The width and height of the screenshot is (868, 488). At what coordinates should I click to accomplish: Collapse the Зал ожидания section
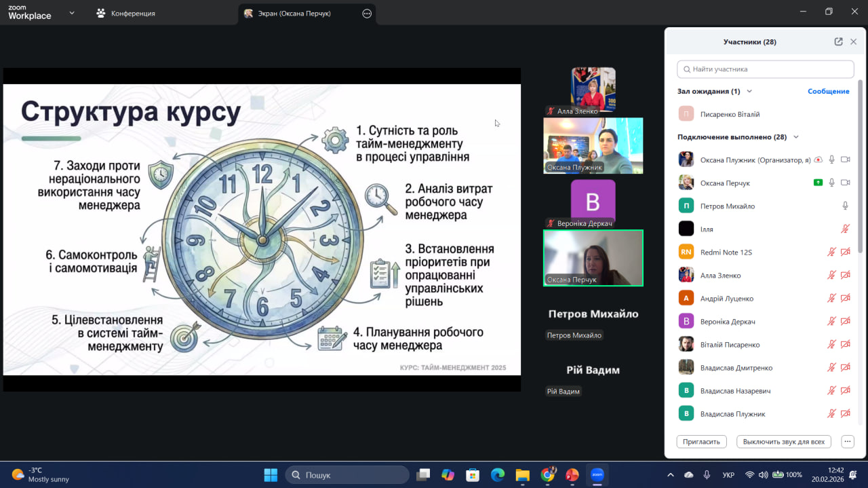pyautogui.click(x=749, y=91)
